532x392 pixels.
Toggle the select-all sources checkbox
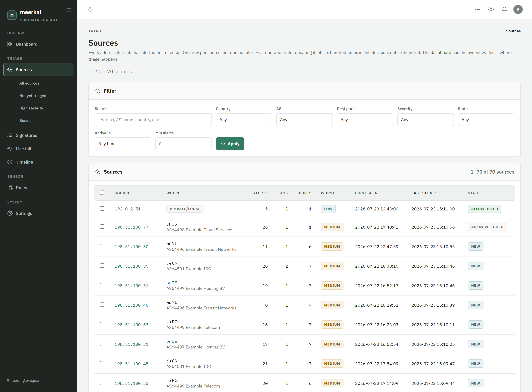[x=102, y=193]
